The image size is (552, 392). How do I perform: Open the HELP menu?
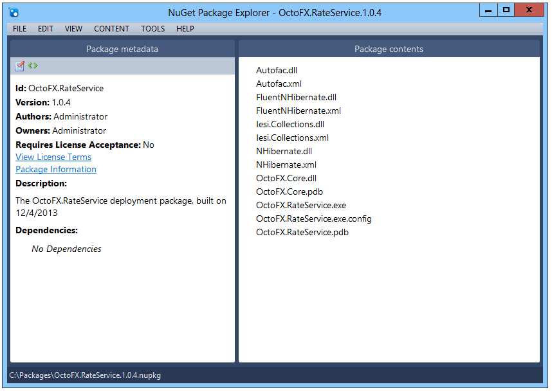pyautogui.click(x=185, y=28)
